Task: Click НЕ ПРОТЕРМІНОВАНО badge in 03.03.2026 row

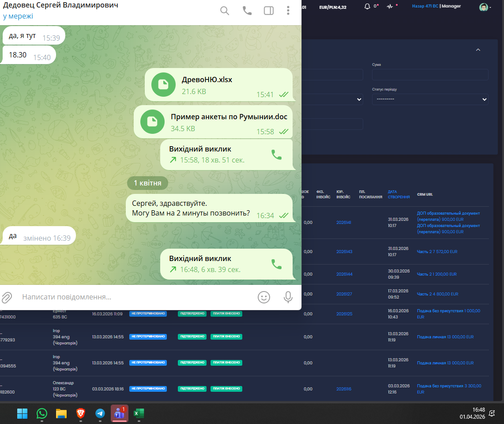Action: click(148, 389)
